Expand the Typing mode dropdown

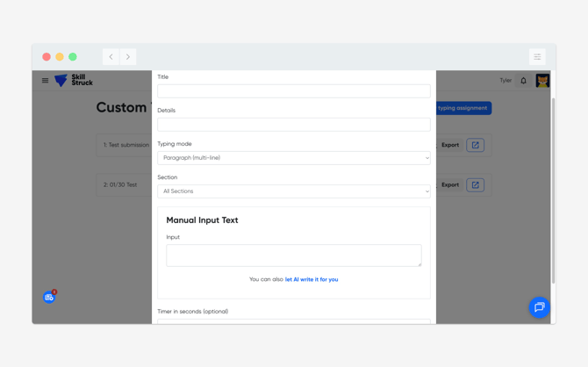tap(293, 158)
